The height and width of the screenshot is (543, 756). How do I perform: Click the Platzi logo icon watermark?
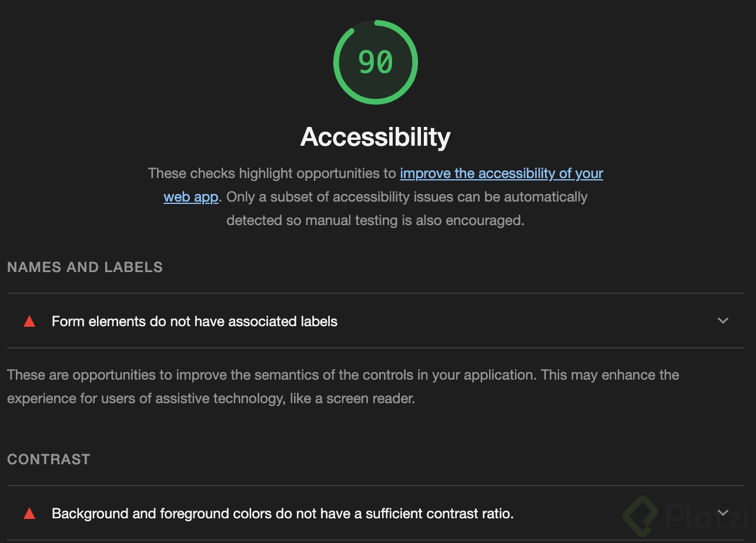click(x=640, y=515)
